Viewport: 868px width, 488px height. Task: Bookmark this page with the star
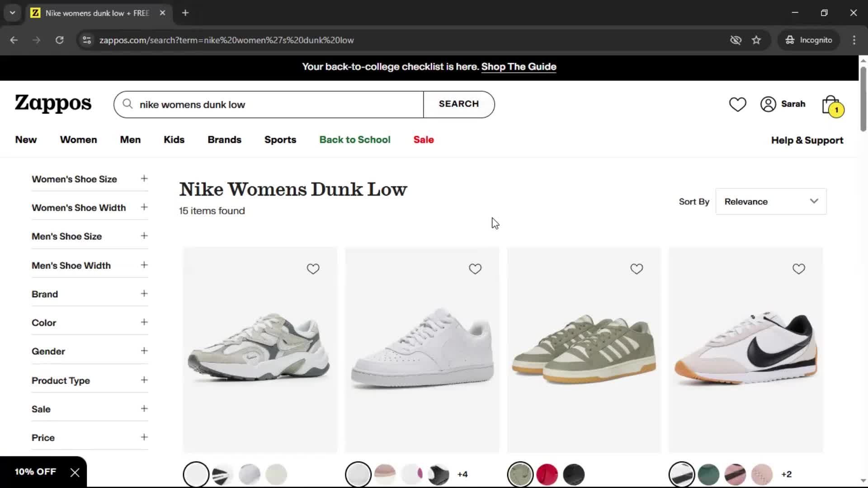tap(756, 40)
